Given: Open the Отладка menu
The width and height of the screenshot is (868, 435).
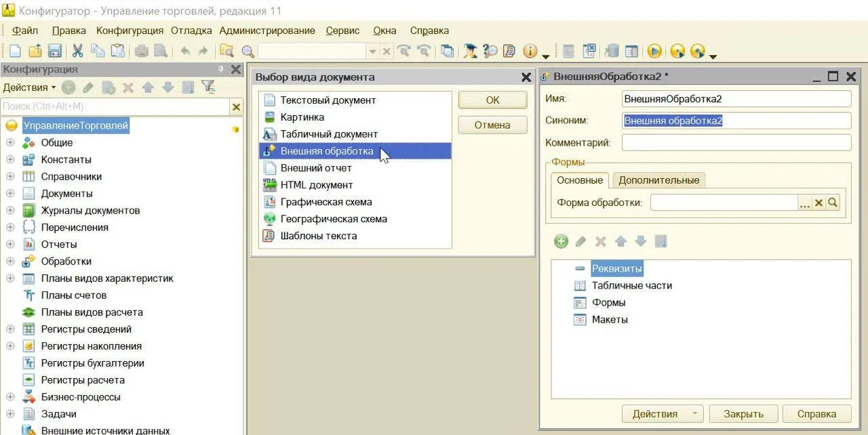Looking at the screenshot, I should [192, 30].
